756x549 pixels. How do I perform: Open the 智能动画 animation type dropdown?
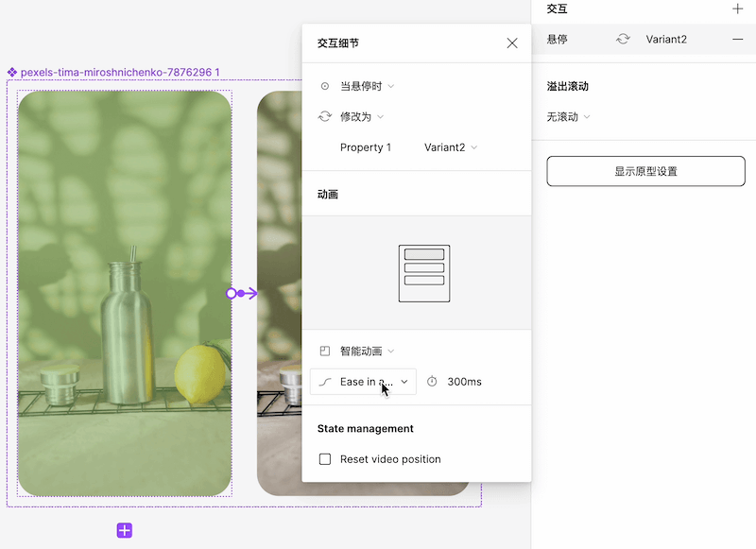(367, 352)
